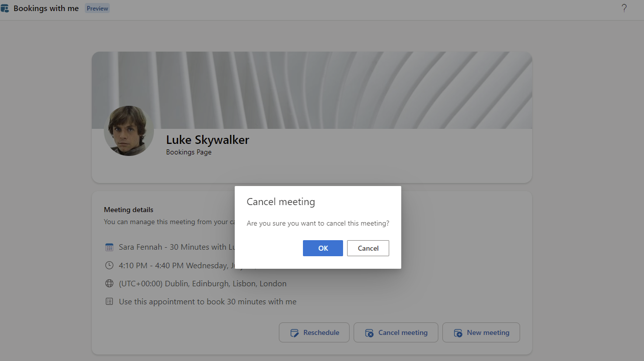Click the "Are you sure" confirmation message
Screen dimensions: 644x361
point(317,223)
